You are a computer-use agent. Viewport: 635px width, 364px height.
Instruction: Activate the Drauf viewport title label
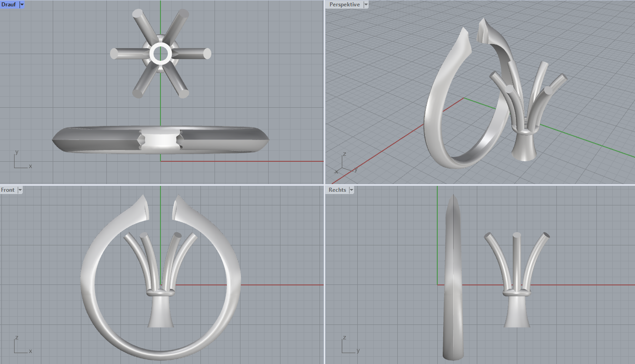pos(9,5)
